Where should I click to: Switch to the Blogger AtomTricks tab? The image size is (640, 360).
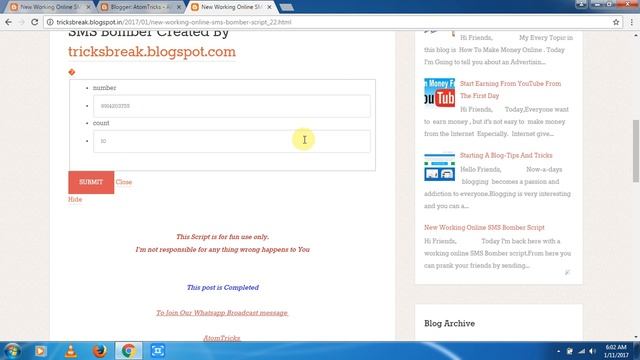141,7
